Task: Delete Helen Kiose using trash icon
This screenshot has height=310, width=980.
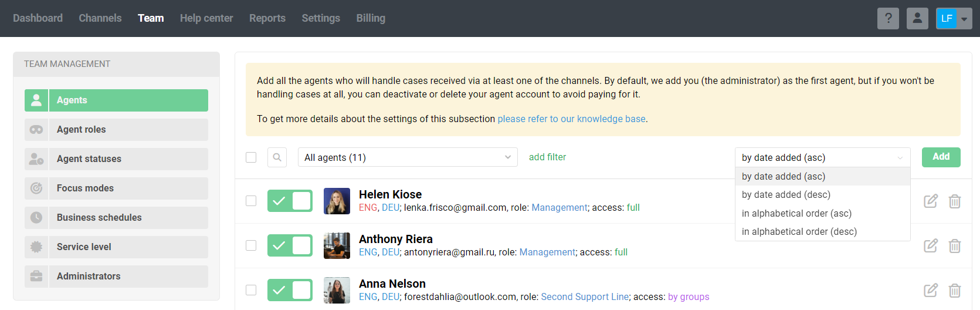Action: 955,201
